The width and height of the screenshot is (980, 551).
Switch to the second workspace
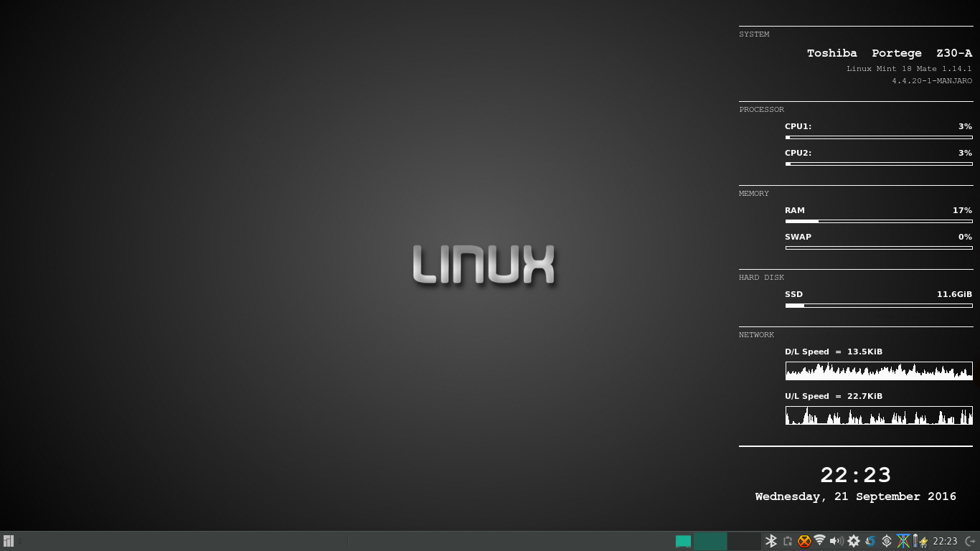(x=744, y=541)
